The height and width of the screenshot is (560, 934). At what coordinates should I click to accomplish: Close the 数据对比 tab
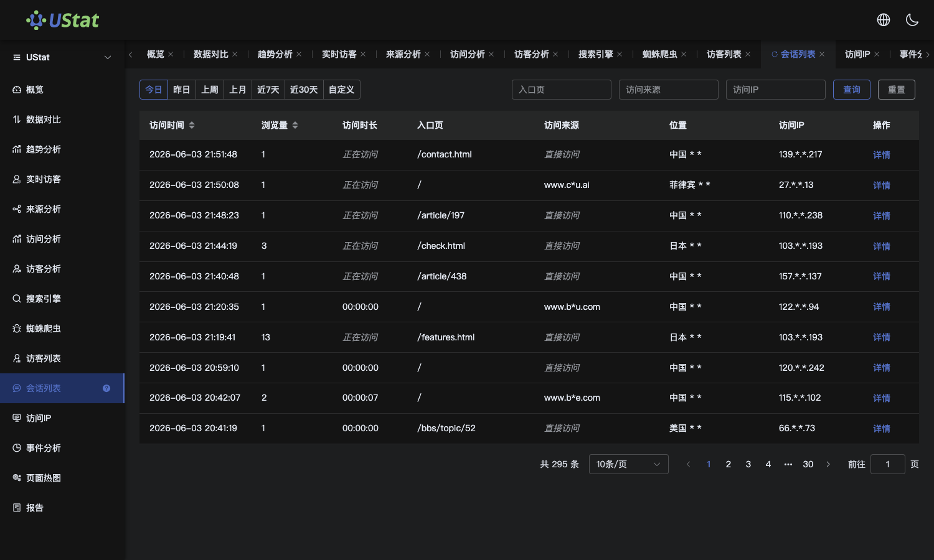[x=235, y=54]
